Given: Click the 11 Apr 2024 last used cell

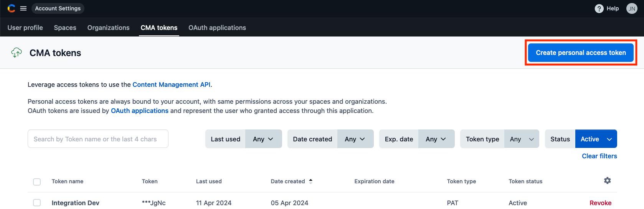Looking at the screenshot, I should [x=214, y=203].
